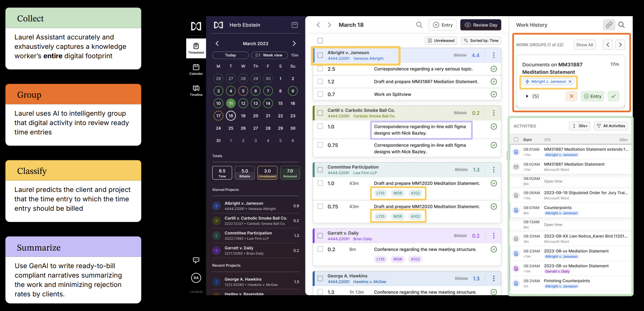This screenshot has height=311, width=644.
Task: Check the Albright v. Jameson group checkbox
Action: pyautogui.click(x=320, y=55)
